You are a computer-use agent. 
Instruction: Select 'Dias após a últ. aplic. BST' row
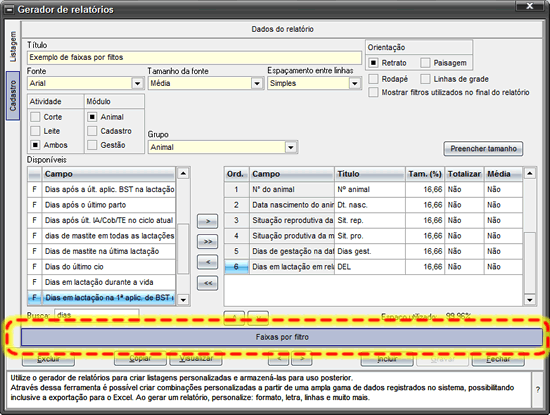click(102, 189)
